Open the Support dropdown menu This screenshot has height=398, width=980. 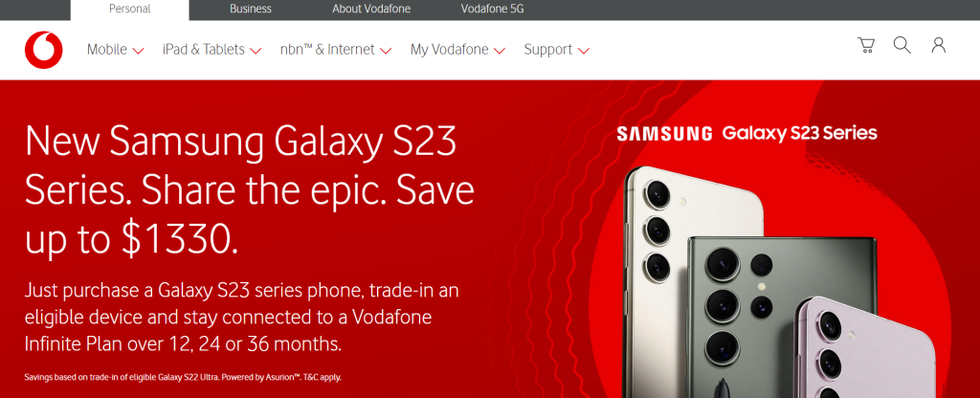(556, 50)
